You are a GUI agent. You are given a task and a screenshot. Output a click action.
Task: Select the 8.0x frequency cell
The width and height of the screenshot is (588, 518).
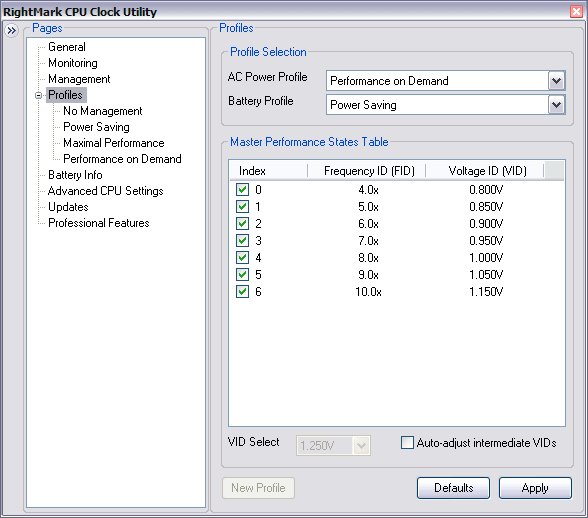(368, 258)
